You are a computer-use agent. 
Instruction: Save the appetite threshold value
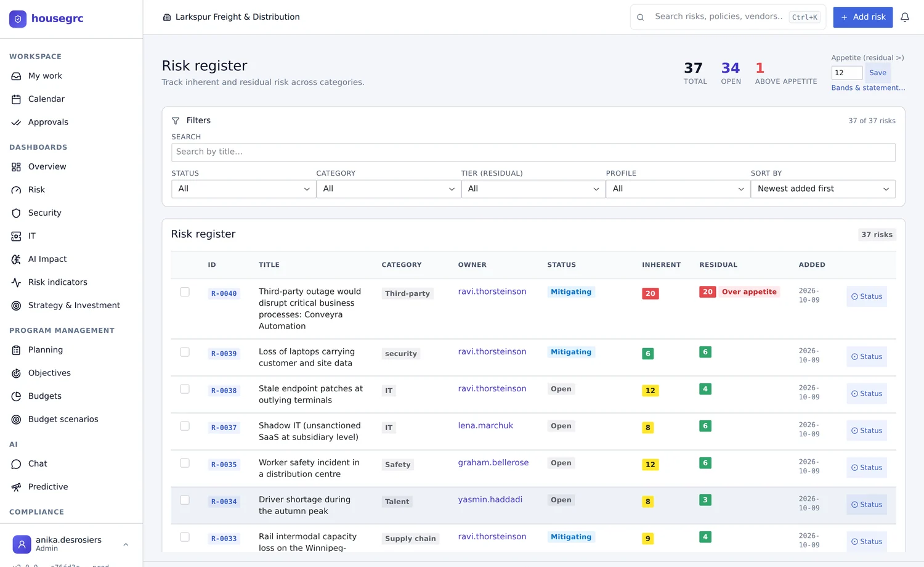click(x=878, y=73)
